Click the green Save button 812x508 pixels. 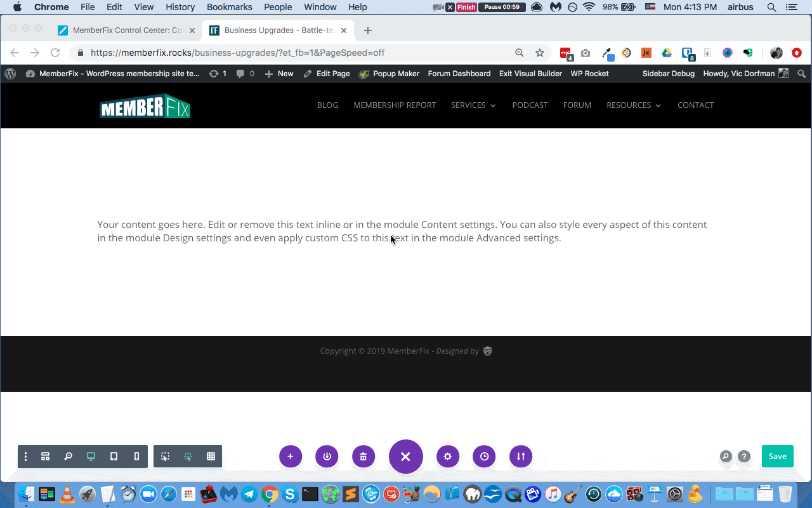tap(777, 456)
